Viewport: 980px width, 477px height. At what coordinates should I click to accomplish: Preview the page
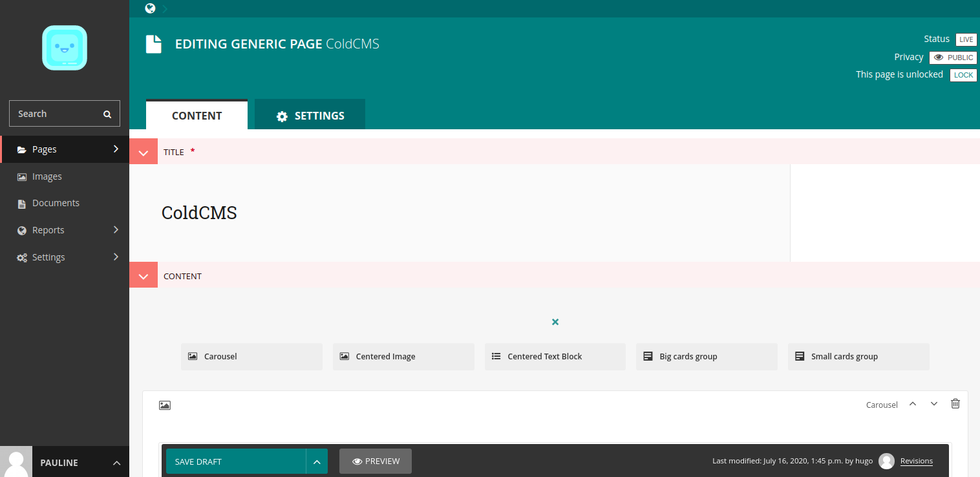375,461
